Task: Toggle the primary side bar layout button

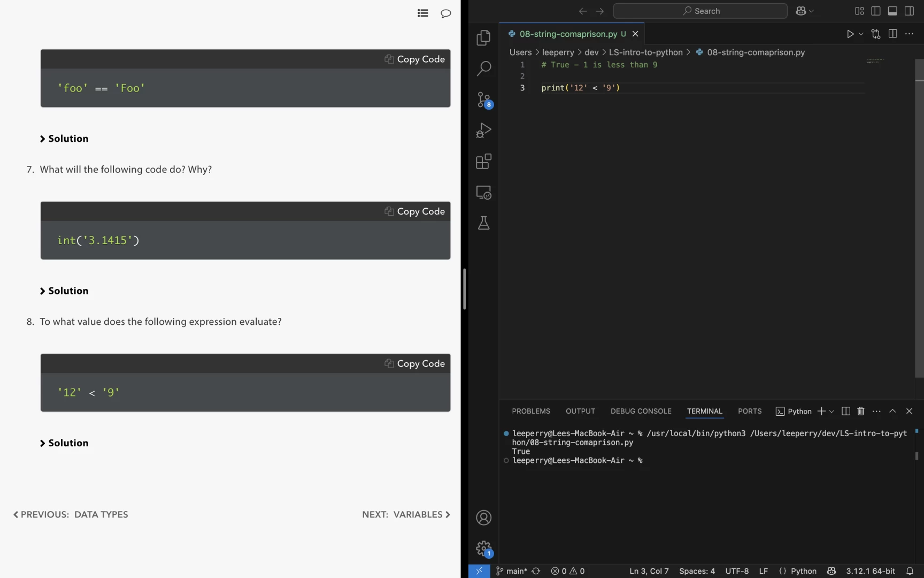Action: (876, 11)
